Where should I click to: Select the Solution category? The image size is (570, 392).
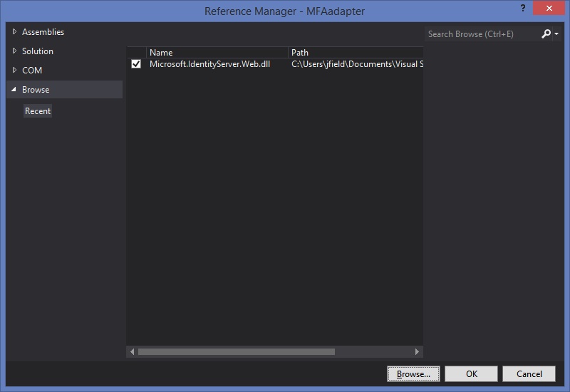pyautogui.click(x=38, y=51)
